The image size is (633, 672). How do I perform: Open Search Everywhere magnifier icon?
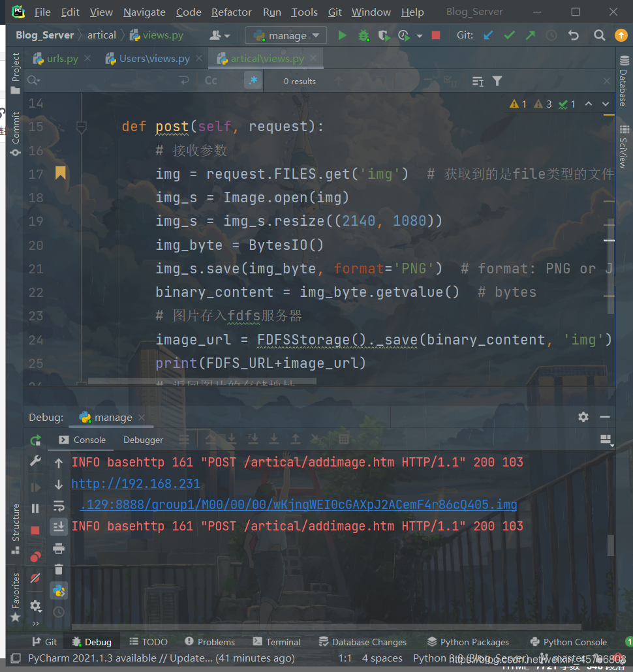click(600, 35)
